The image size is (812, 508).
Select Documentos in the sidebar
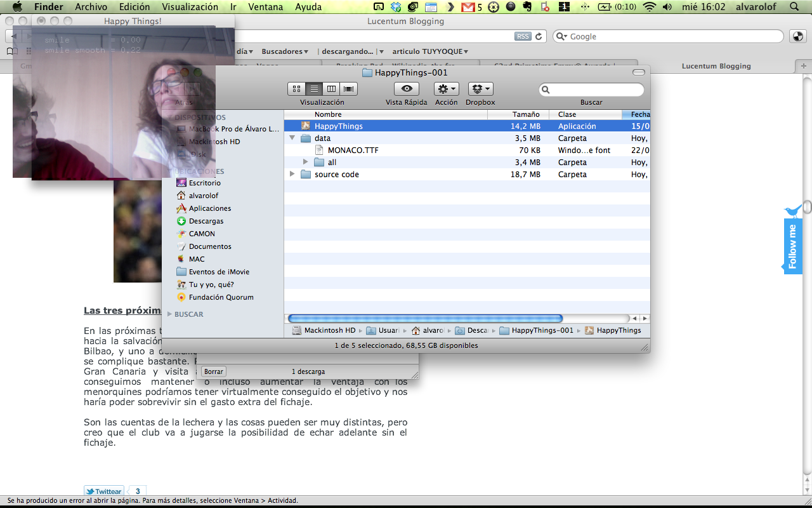pos(209,246)
